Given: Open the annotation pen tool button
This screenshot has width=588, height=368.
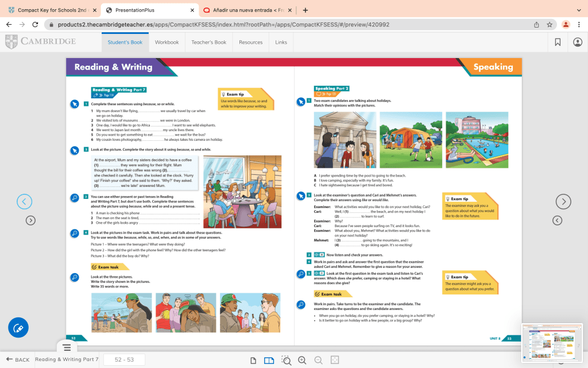Looking at the screenshot, I should 18,328.
